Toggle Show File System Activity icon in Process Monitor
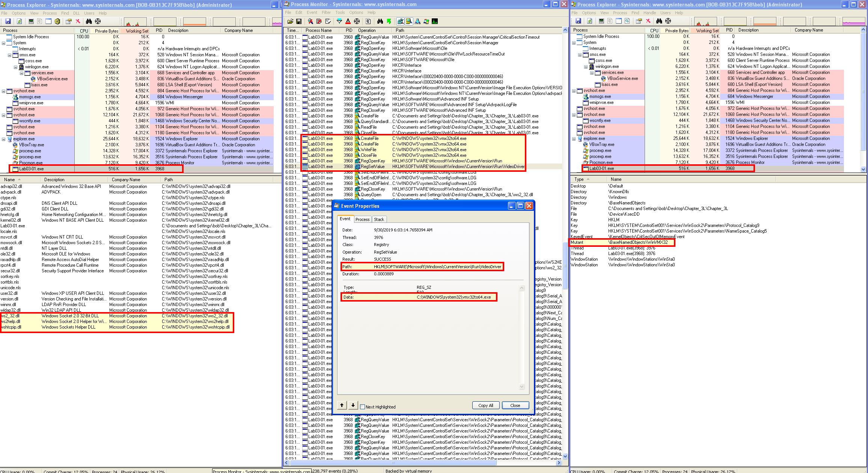 pos(409,21)
